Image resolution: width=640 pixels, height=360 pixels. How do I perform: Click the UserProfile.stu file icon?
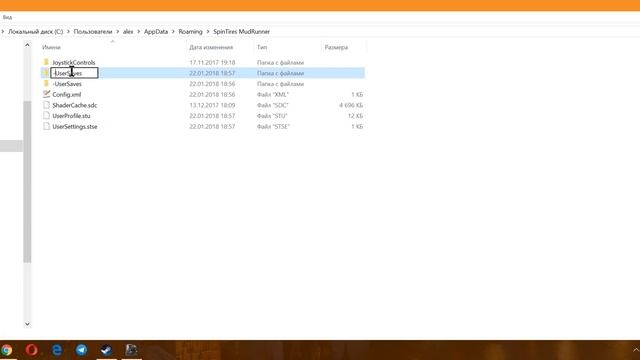[46, 116]
